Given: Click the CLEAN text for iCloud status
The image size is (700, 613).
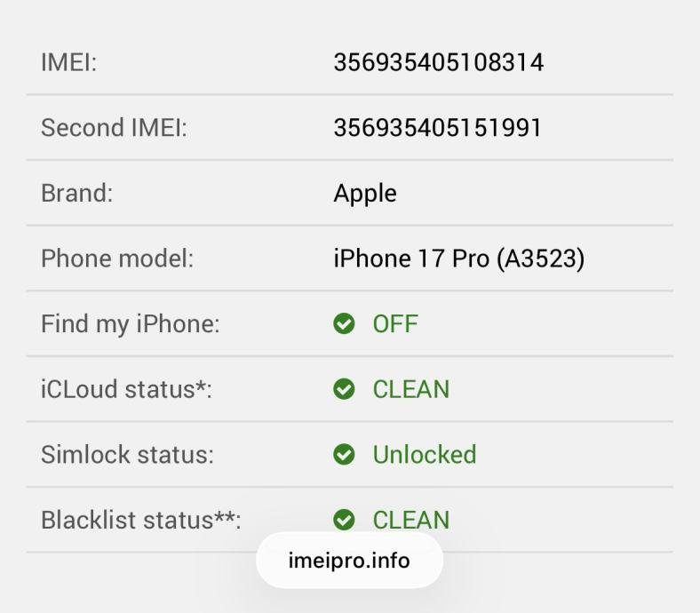Looking at the screenshot, I should 410,389.
